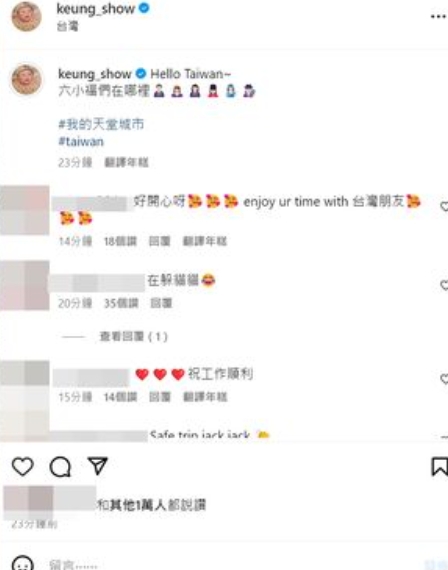The image size is (448, 570).
Task: Like the 好開心呀 comment
Action: pos(444,206)
